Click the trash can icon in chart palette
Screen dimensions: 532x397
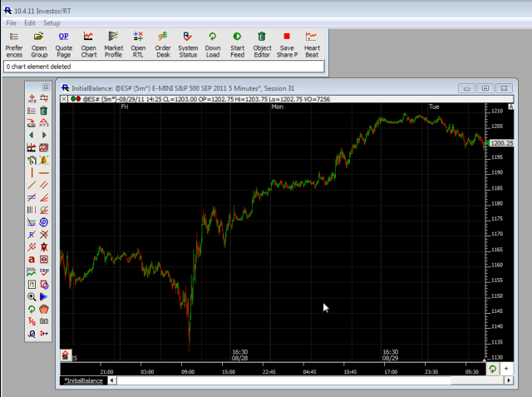[x=43, y=110]
